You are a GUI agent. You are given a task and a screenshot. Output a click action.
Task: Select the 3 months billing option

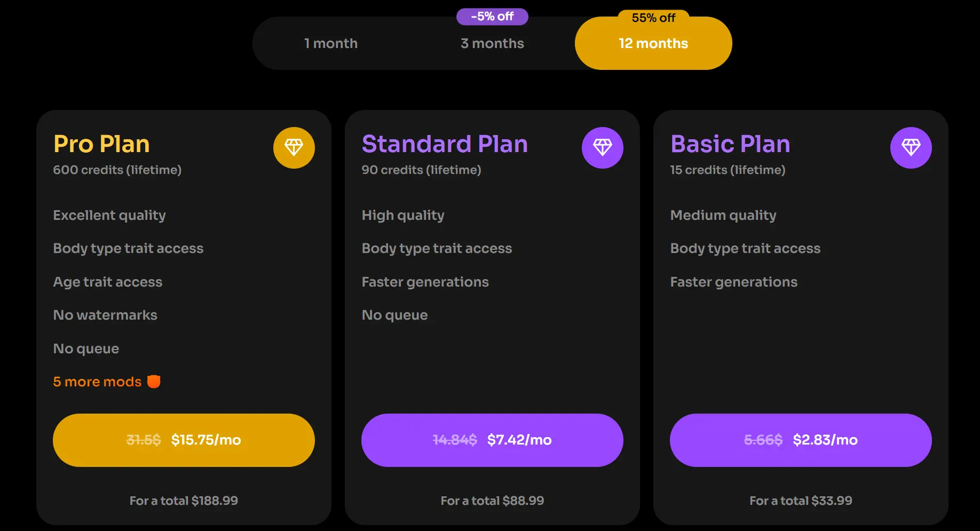click(x=492, y=43)
